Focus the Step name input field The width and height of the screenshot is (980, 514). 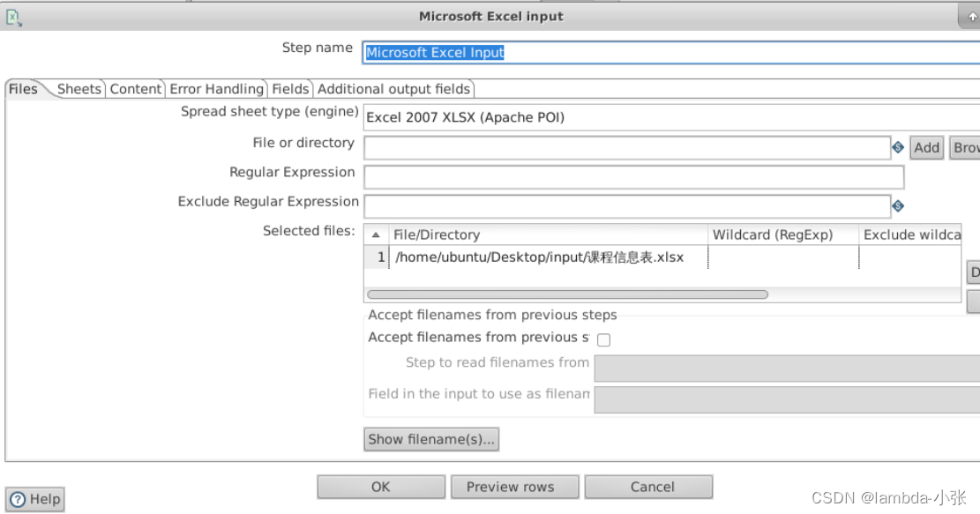pyautogui.click(x=671, y=53)
